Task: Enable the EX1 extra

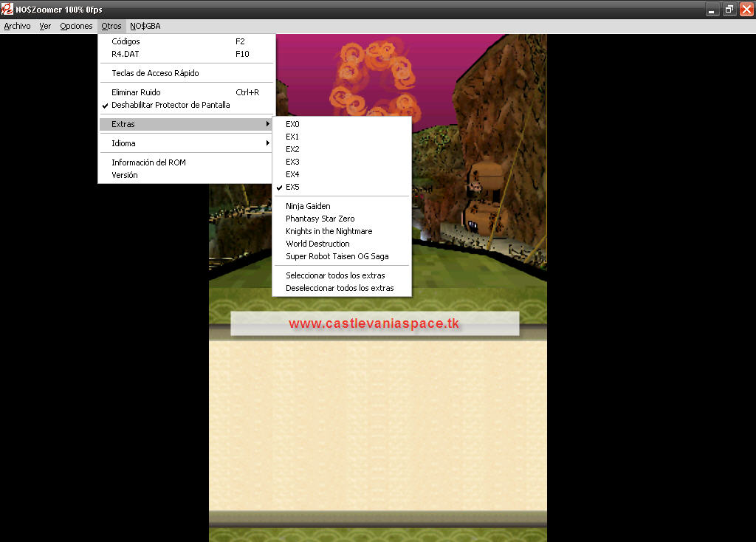Action: (x=342, y=137)
